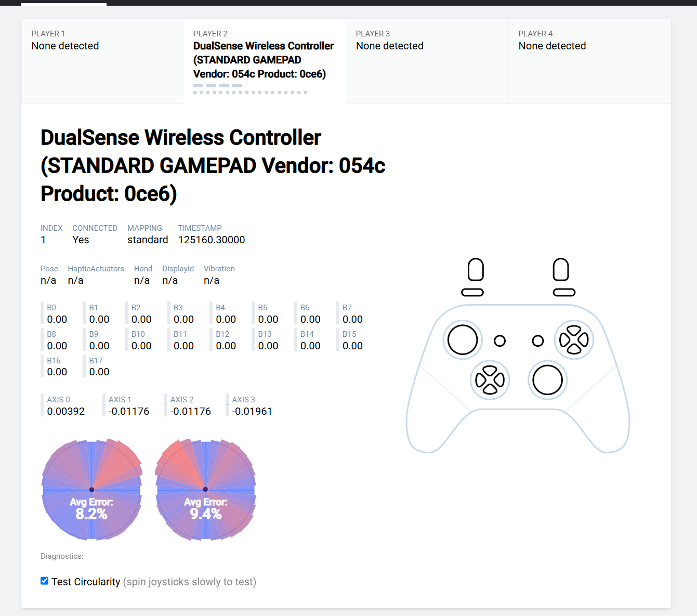Click the B4 button value

point(226,319)
